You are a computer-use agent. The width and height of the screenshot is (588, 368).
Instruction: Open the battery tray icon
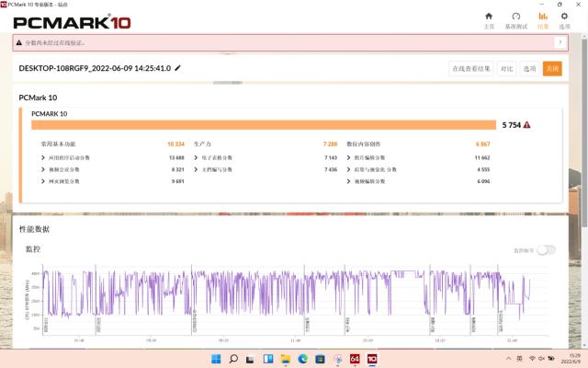(551, 359)
